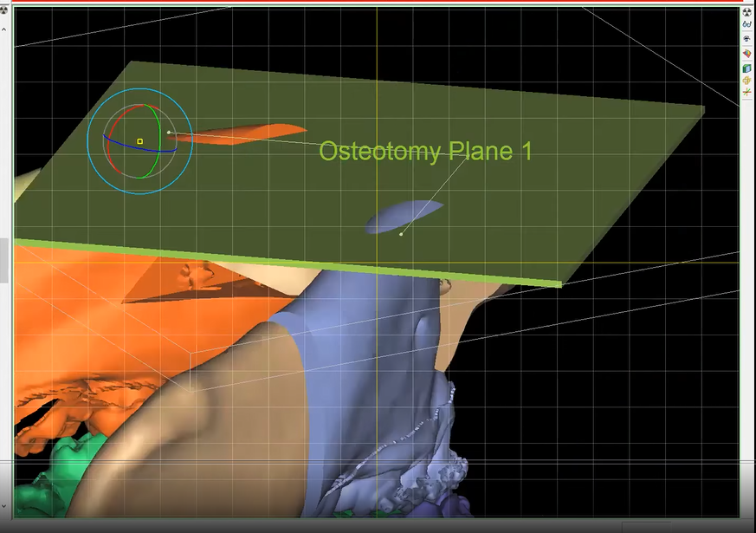Click the radiation symbol icon in right toolbar
The image size is (756, 533).
point(746,12)
